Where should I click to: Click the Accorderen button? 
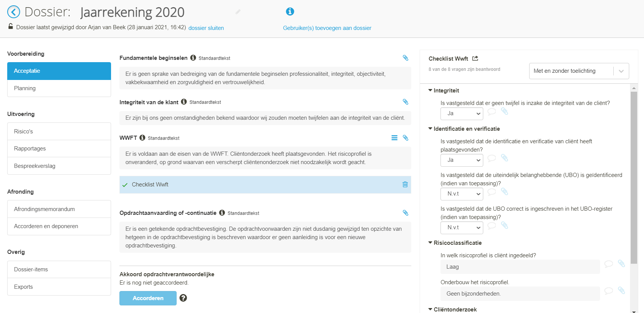tap(148, 298)
